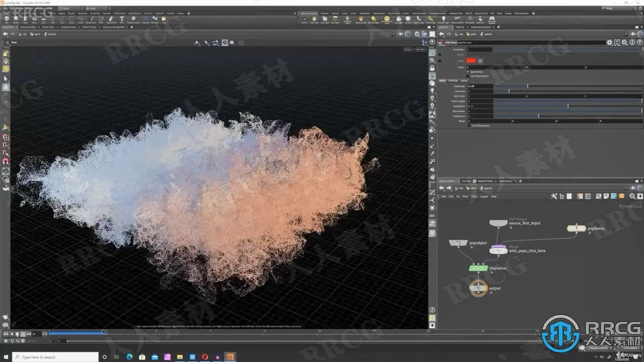Select the popforce1 node

coord(576,228)
